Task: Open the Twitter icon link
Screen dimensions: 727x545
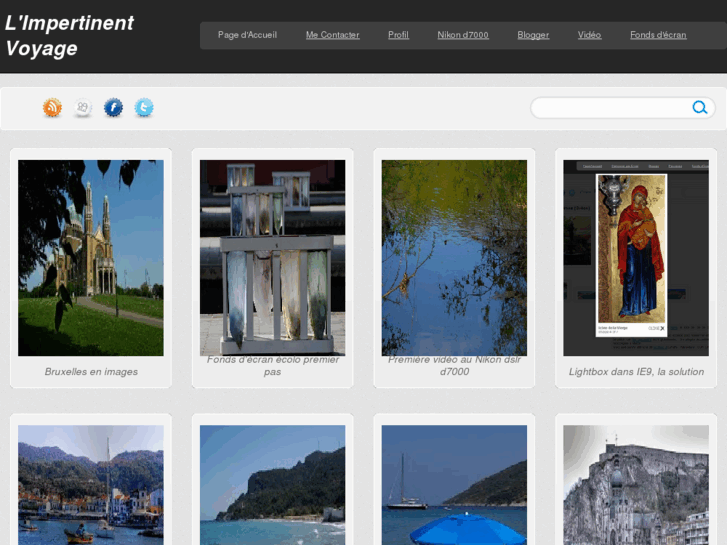Action: (144, 108)
